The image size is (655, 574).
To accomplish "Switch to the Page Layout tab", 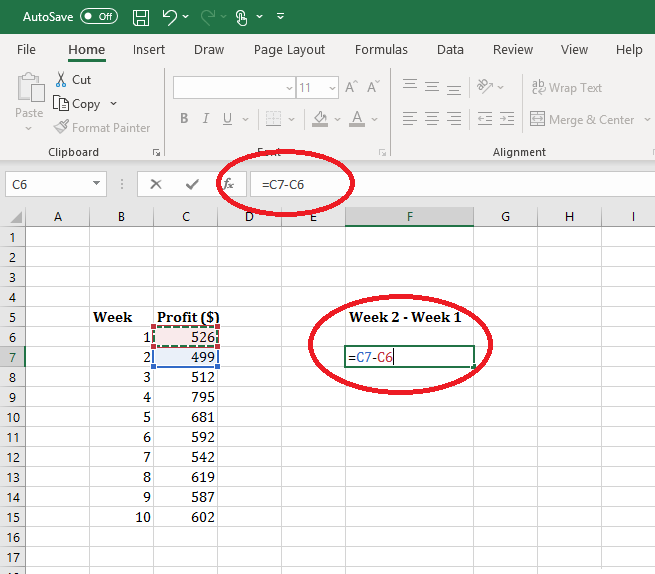I will 289,50.
